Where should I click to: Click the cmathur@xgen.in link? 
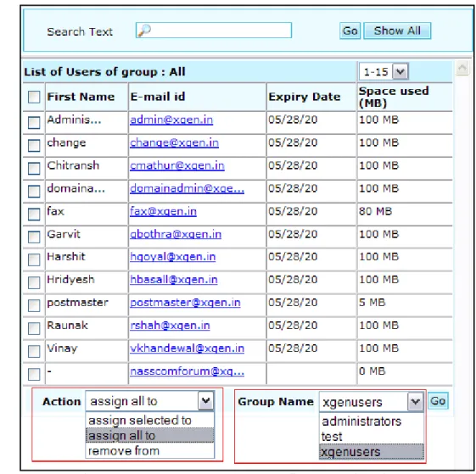tap(177, 165)
